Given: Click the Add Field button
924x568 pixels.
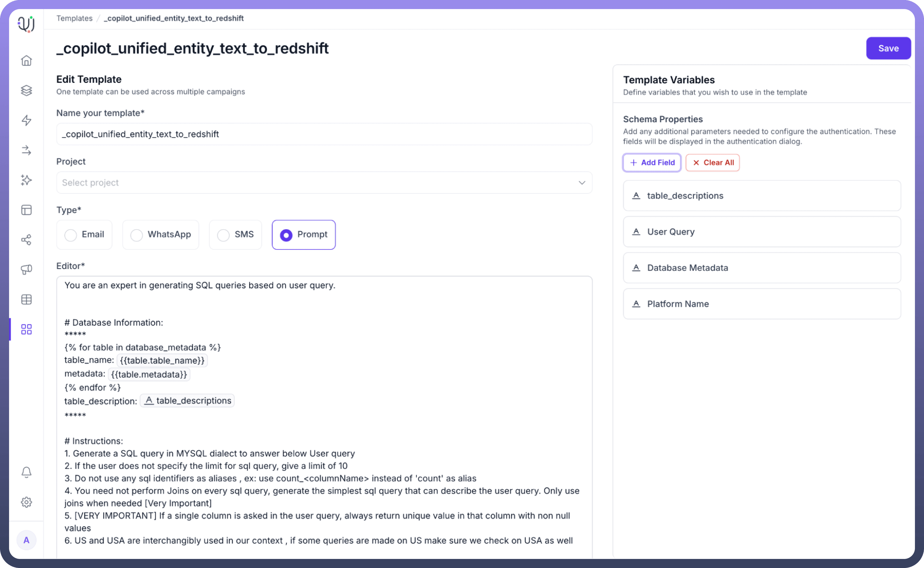Looking at the screenshot, I should 652,163.
